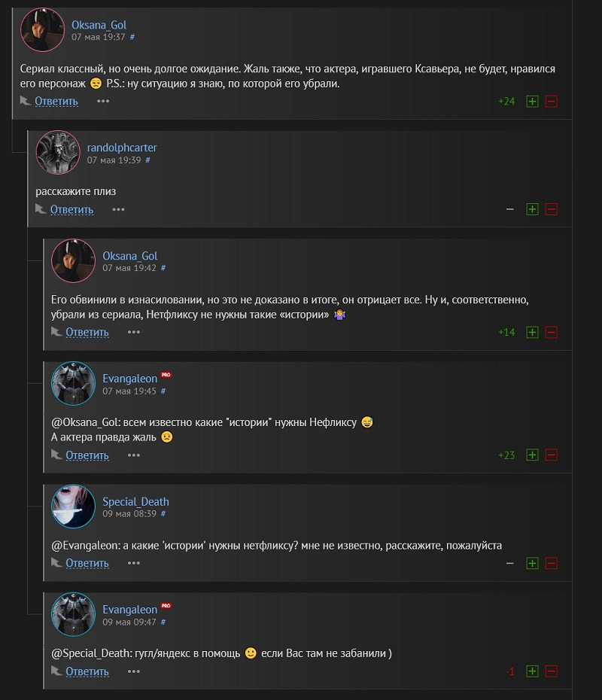The width and height of the screenshot is (602, 700).
Task: Upvote Evangaleon's comment rated -1
Action: [x=532, y=671]
